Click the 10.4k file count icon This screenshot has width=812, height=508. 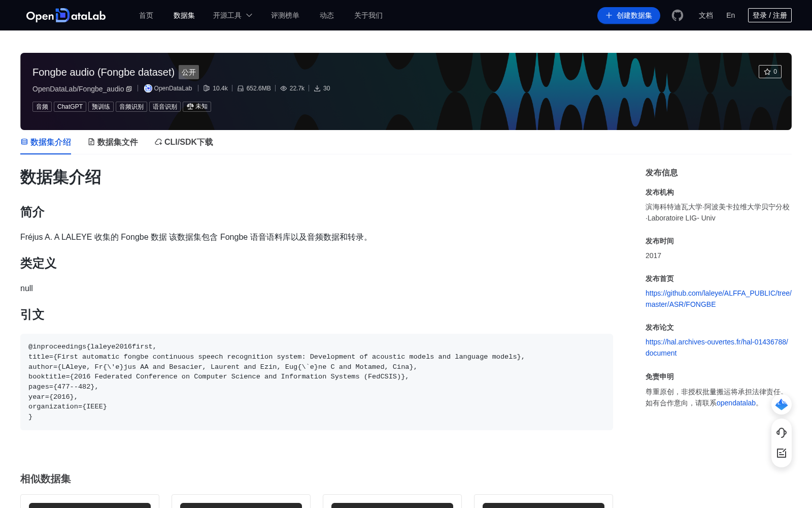click(207, 88)
